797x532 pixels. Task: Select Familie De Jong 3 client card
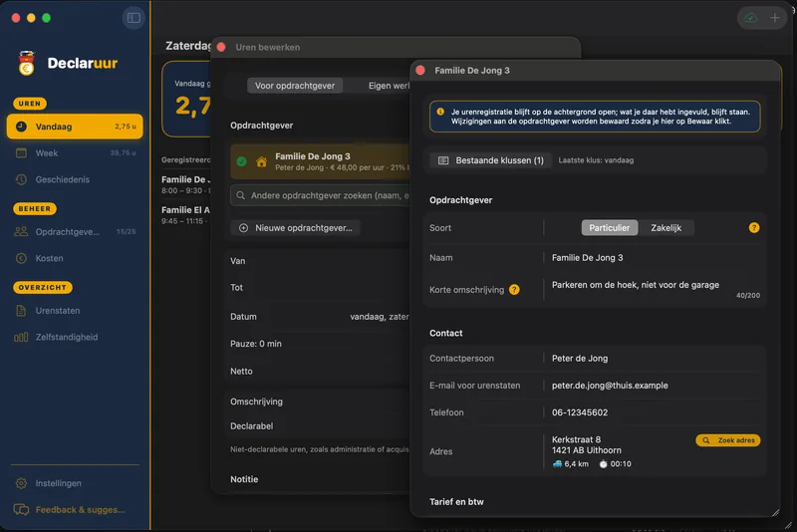click(320, 161)
